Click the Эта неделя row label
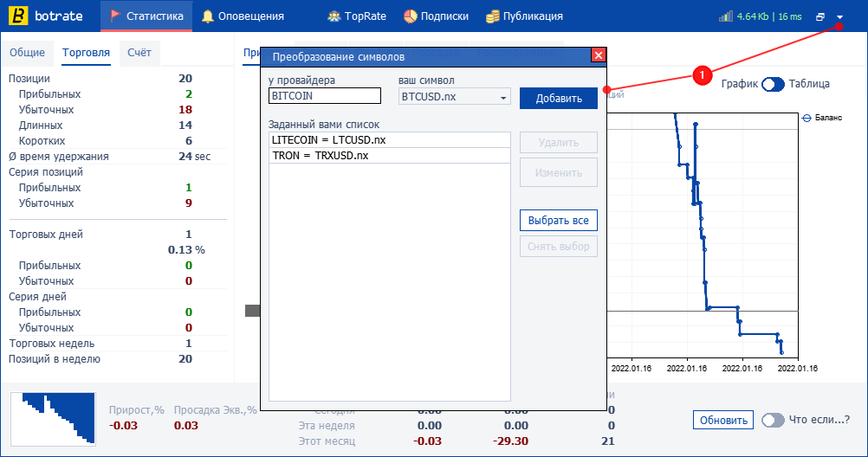 [x=327, y=426]
